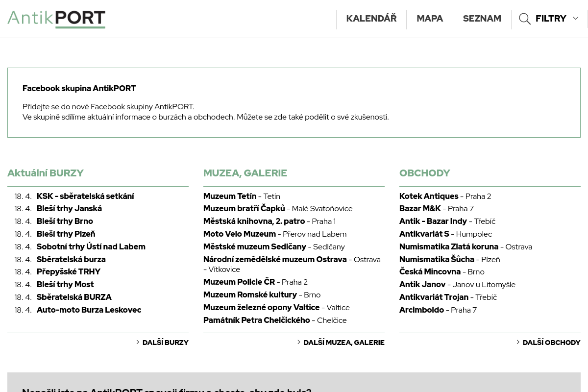The height and width of the screenshot is (392, 588).
Task: Switch to the MAPA view
Action: tap(430, 19)
